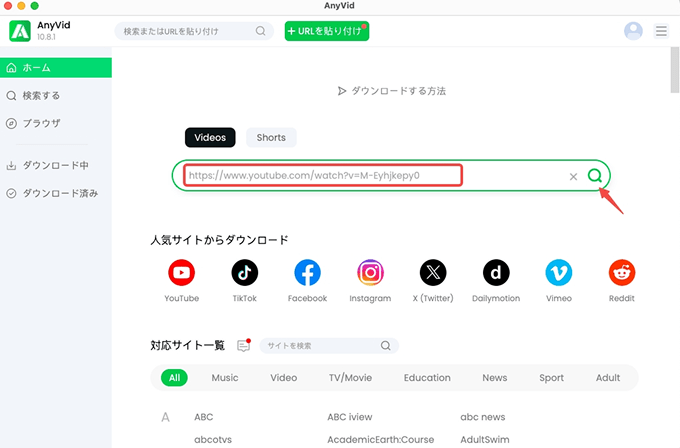Screen dimensions: 680x448
Task: Clear the URL field with X icon
Action: click(x=573, y=176)
